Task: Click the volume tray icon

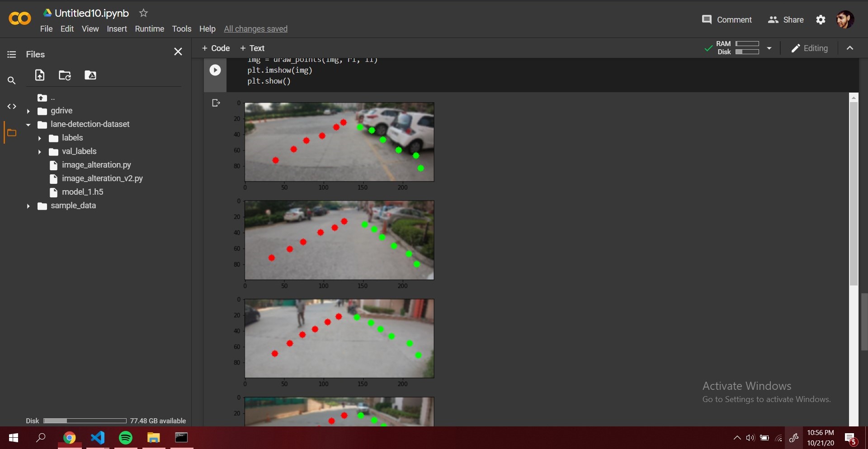Action: (x=750, y=438)
